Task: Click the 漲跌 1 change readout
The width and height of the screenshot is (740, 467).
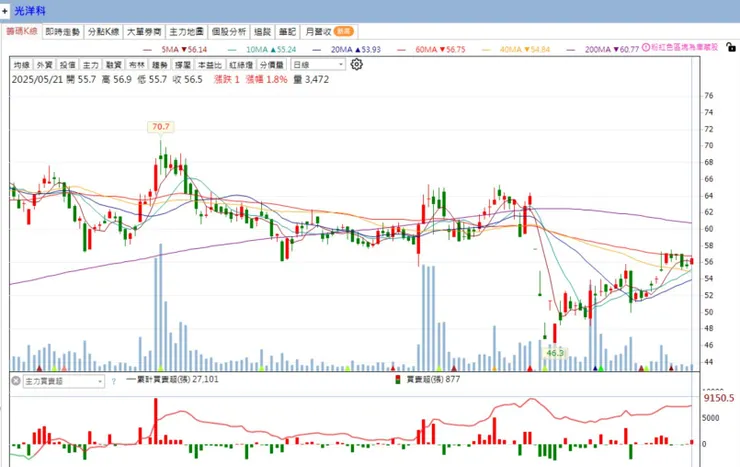Action: (x=227, y=79)
